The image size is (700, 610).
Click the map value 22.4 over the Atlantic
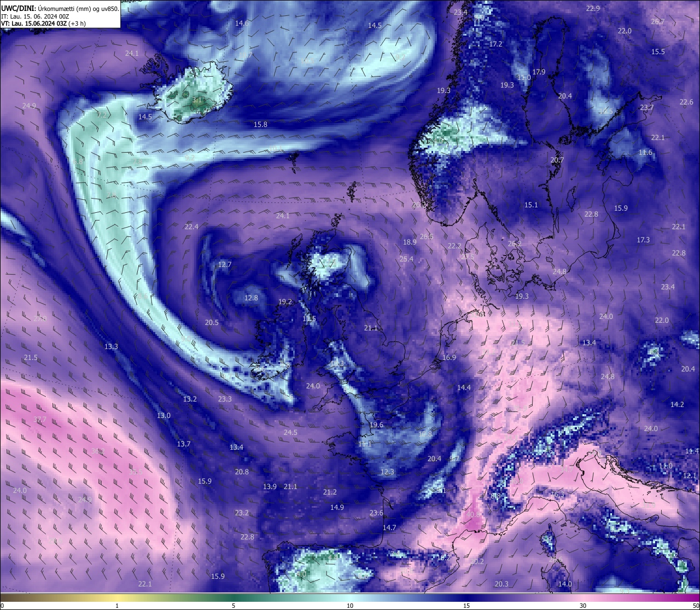pos(191,226)
